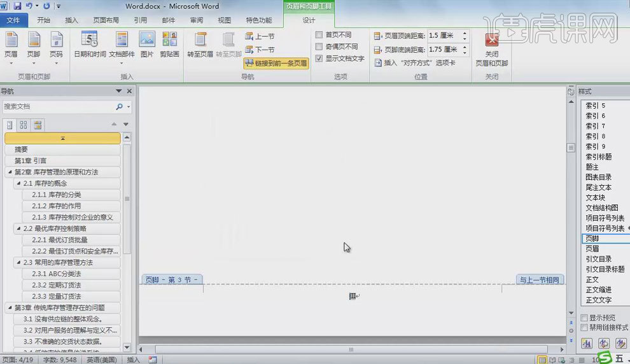The image size is (630, 364).
Task: Increase 页眉顶端距离 spinner value
Action: tap(465, 33)
